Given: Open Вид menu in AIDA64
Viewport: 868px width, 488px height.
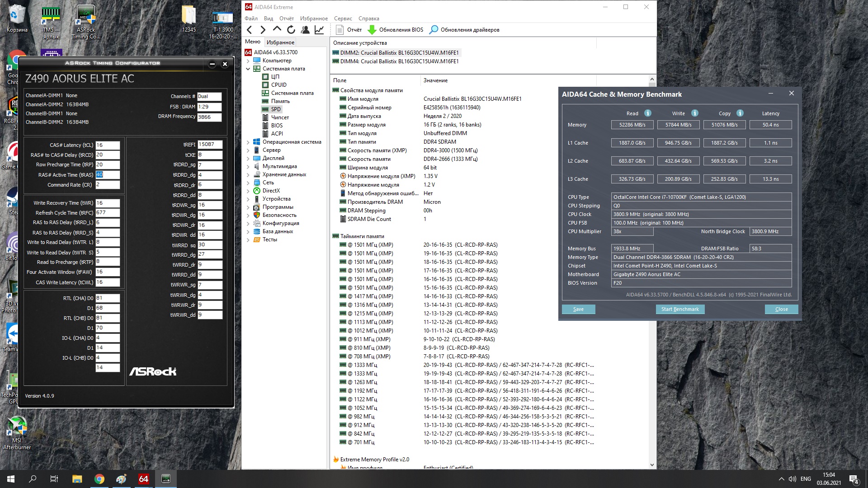Looking at the screenshot, I should pyautogui.click(x=269, y=19).
